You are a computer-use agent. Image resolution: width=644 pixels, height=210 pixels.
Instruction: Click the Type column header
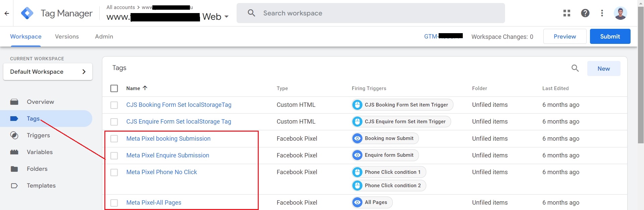pyautogui.click(x=282, y=88)
